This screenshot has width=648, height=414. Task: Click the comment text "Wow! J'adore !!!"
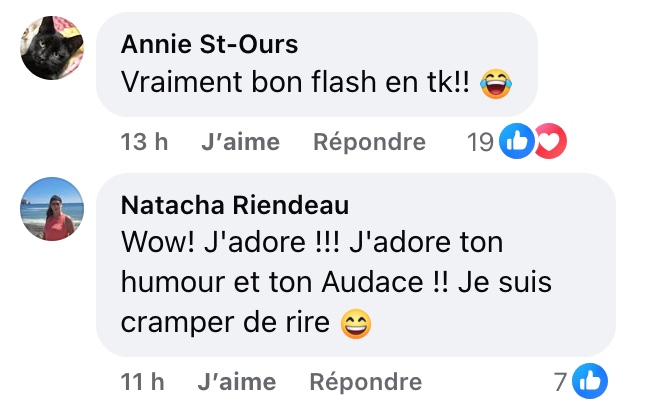tap(230, 242)
